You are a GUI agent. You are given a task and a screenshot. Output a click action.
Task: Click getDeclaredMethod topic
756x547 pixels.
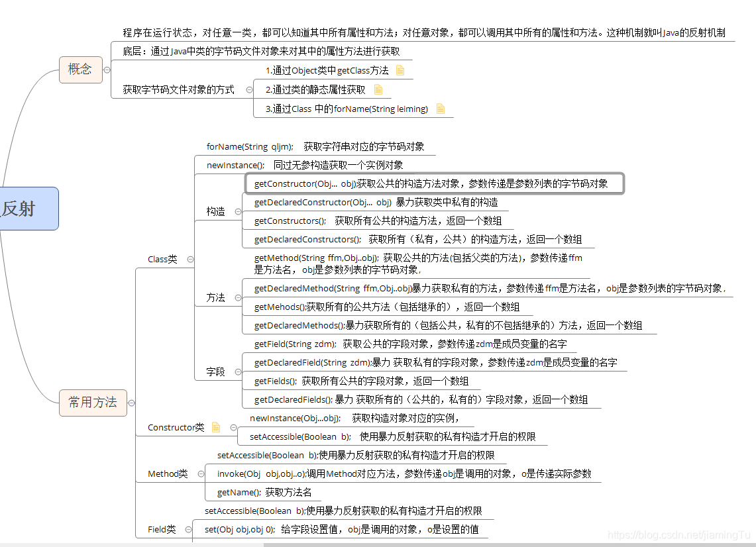(490, 288)
